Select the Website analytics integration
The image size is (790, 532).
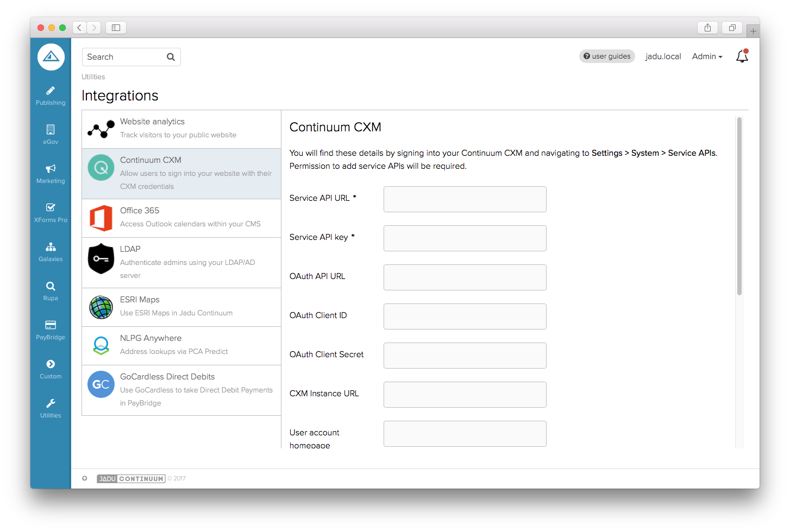click(181, 129)
